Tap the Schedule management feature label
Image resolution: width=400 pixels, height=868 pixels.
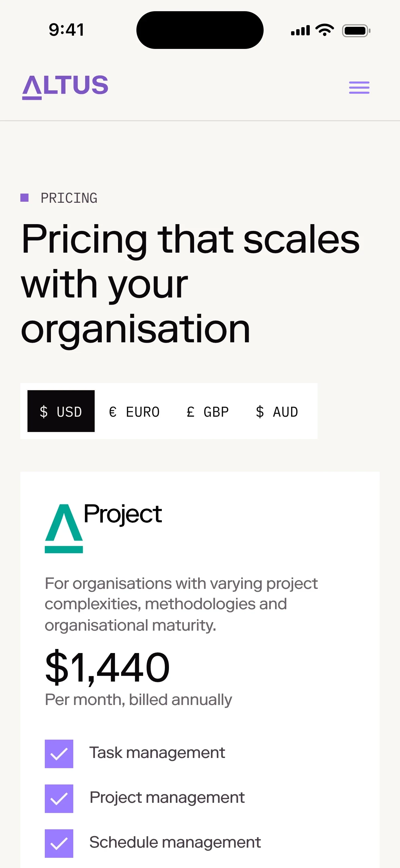pos(175,843)
